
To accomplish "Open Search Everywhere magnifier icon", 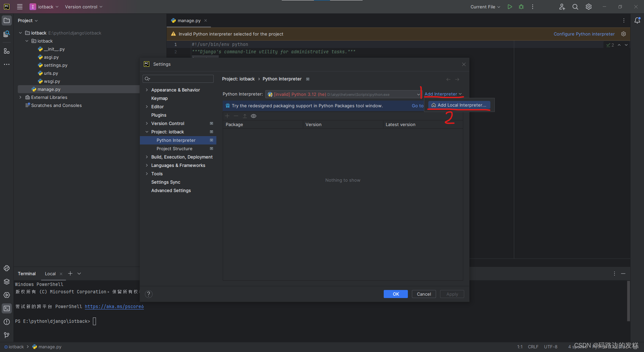I will [x=575, y=7].
